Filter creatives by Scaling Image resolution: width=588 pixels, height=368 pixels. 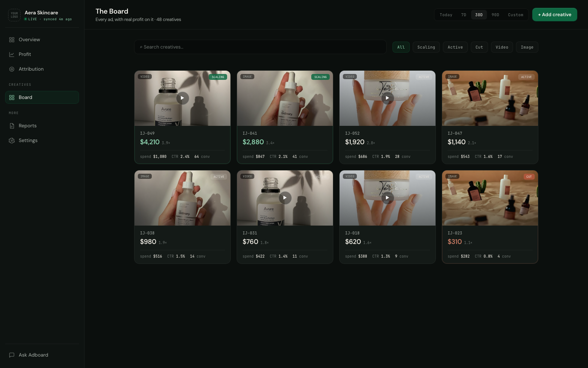[426, 47]
